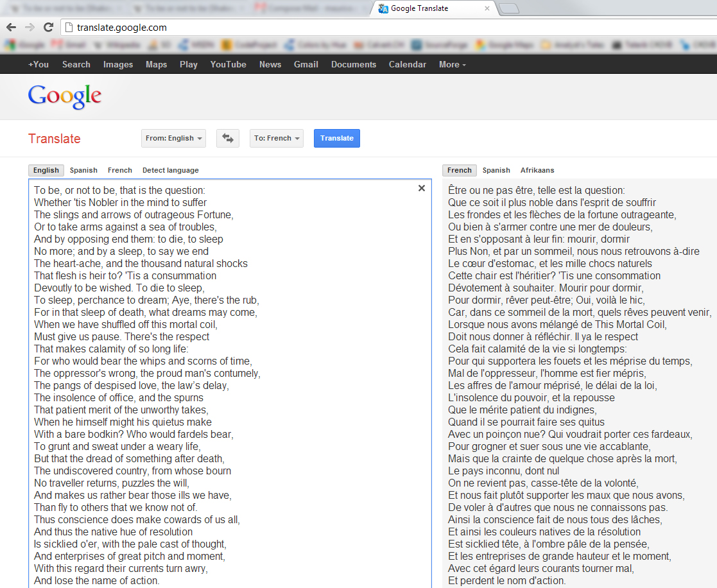Swap the source and target languages
The image size is (717, 588).
pos(228,138)
